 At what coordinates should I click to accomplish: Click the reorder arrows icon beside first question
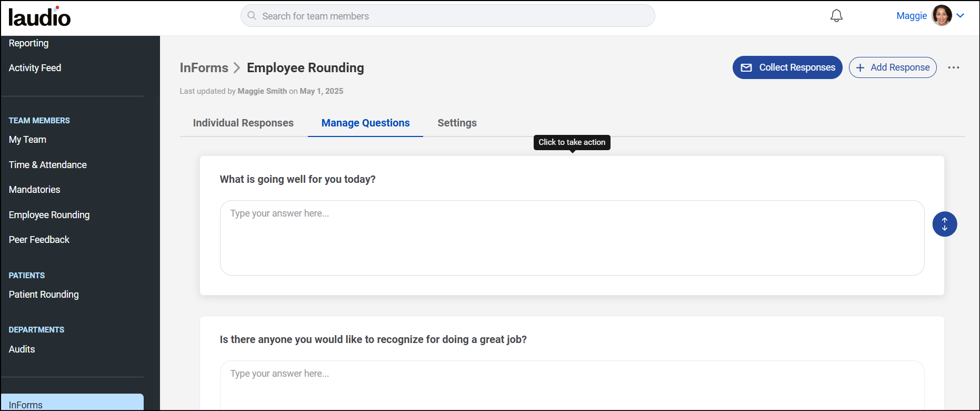coord(944,224)
